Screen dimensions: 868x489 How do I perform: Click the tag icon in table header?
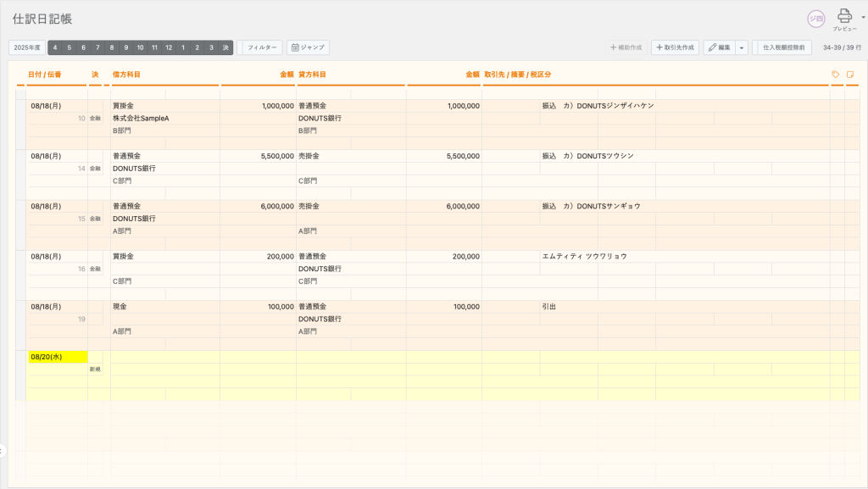pos(836,75)
